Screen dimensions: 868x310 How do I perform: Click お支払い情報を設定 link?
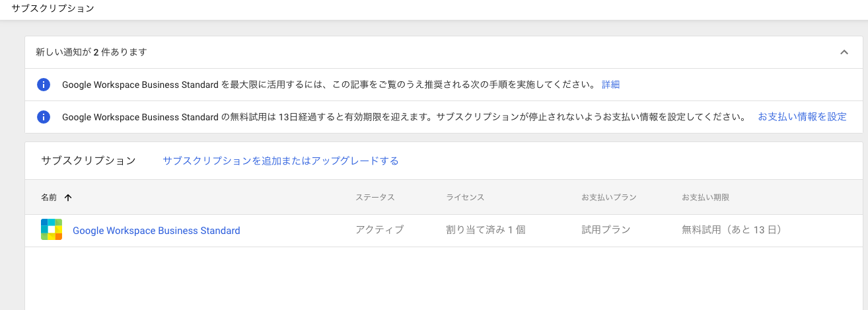(802, 116)
